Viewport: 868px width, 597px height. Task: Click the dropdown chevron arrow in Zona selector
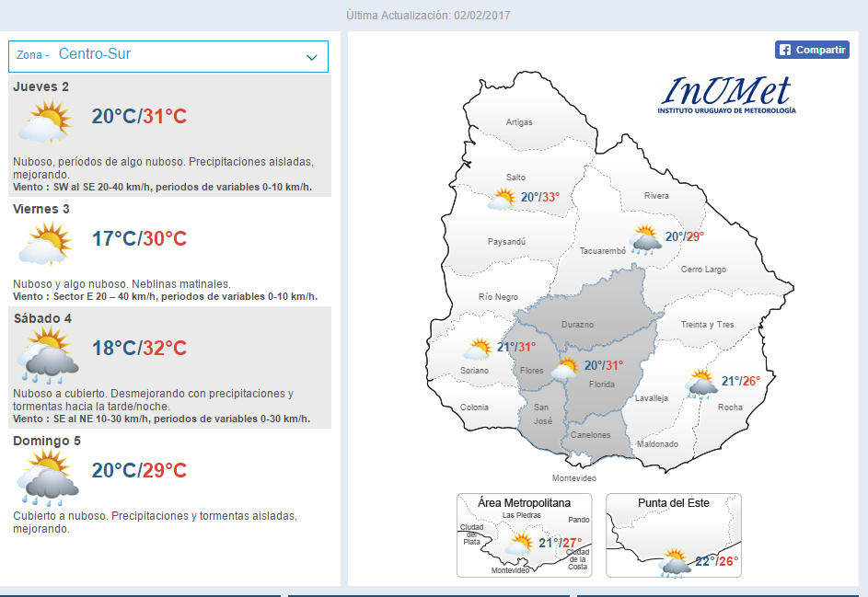pos(312,57)
